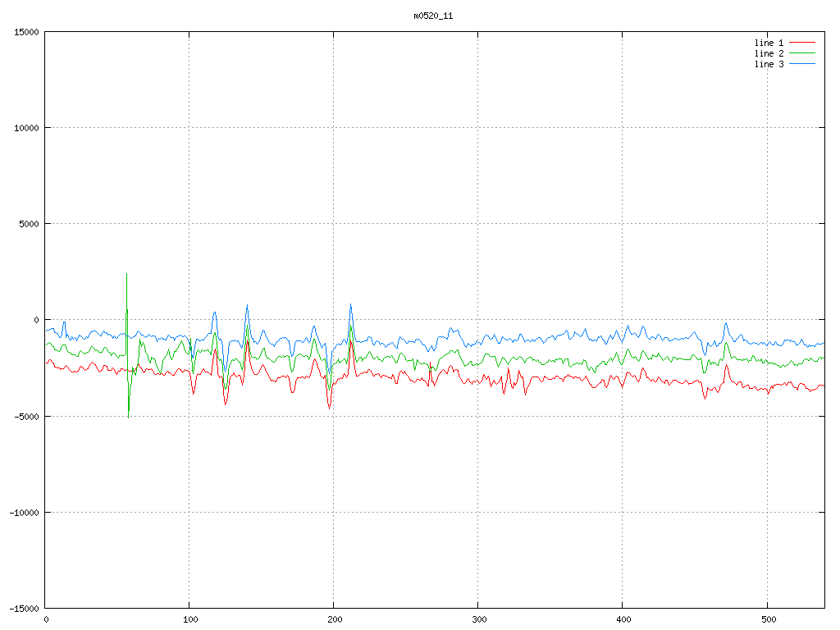840x630 pixels.
Task: Select the 'line 2' legend label
Action: [769, 53]
